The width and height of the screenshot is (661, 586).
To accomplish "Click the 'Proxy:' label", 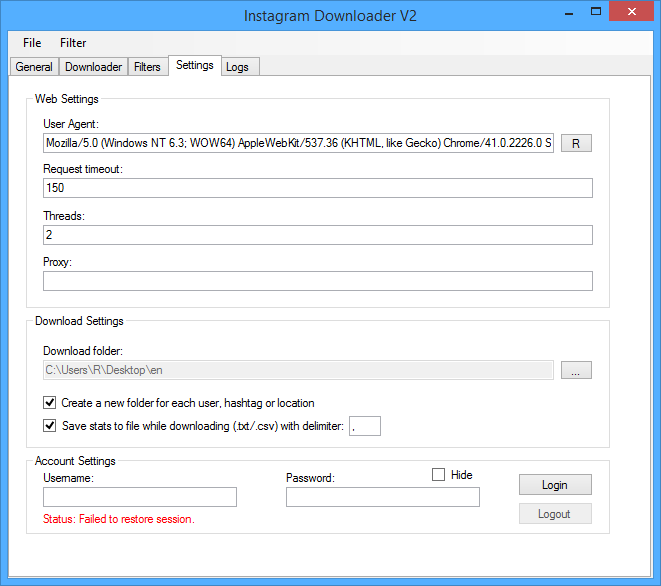I will [58, 262].
